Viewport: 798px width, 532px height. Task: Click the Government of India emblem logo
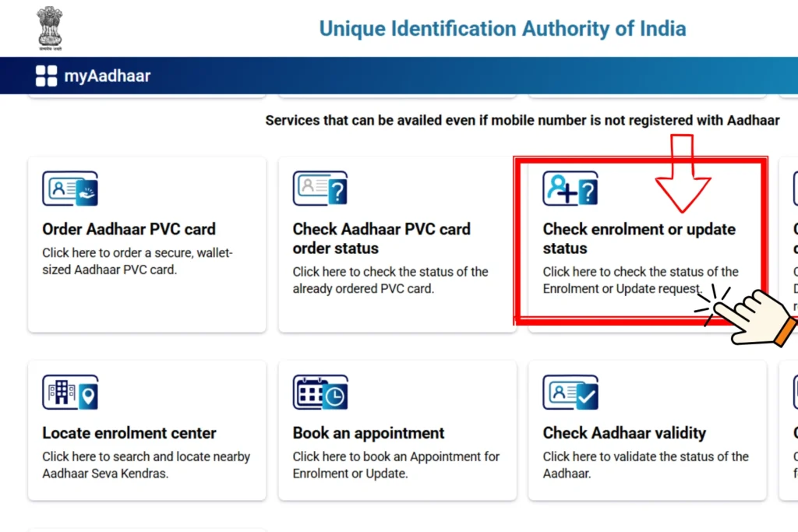pyautogui.click(x=49, y=28)
